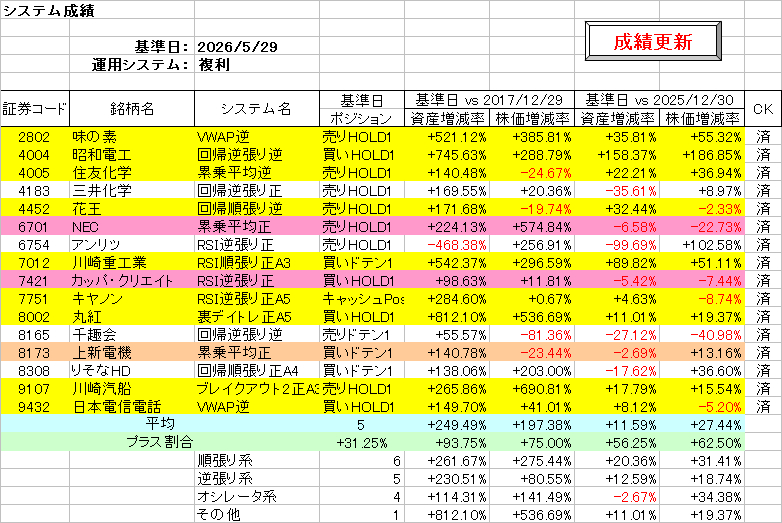The height and width of the screenshot is (523, 782).
Task: Select code cell 9432
Action: click(34, 407)
